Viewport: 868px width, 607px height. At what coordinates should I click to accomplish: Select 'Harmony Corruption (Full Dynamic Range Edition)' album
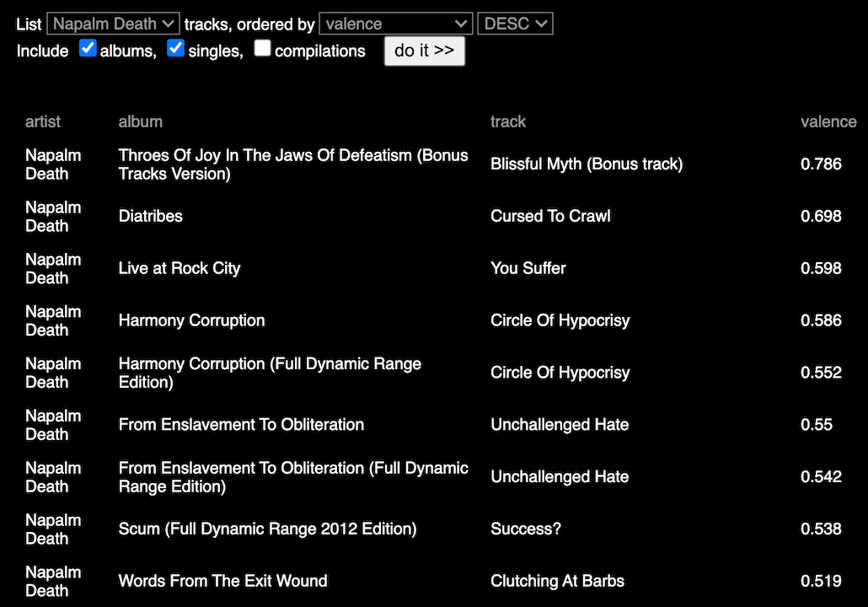[x=271, y=373]
